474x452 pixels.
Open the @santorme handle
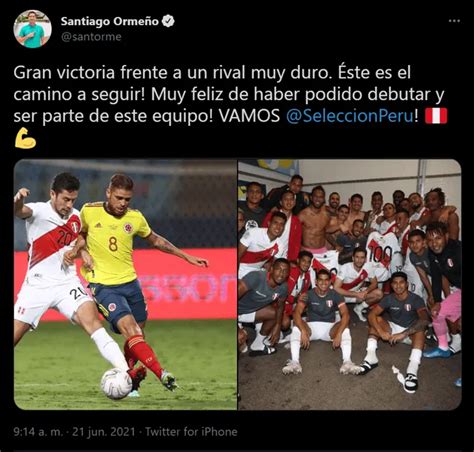pos(91,36)
